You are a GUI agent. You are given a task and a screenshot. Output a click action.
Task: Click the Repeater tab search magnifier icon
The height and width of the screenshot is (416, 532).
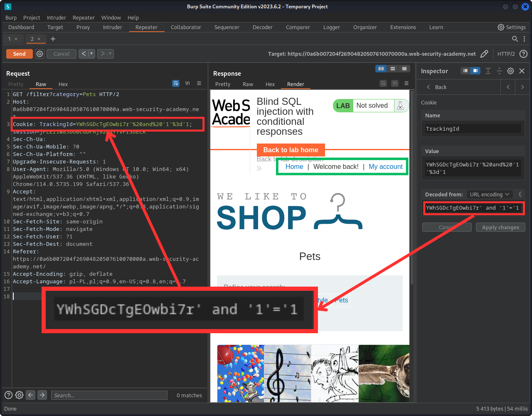(515, 39)
